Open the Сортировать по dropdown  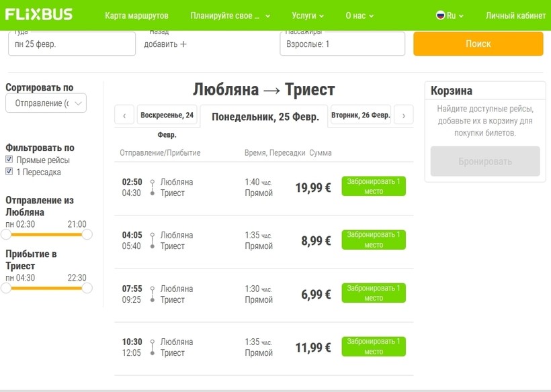pos(46,103)
